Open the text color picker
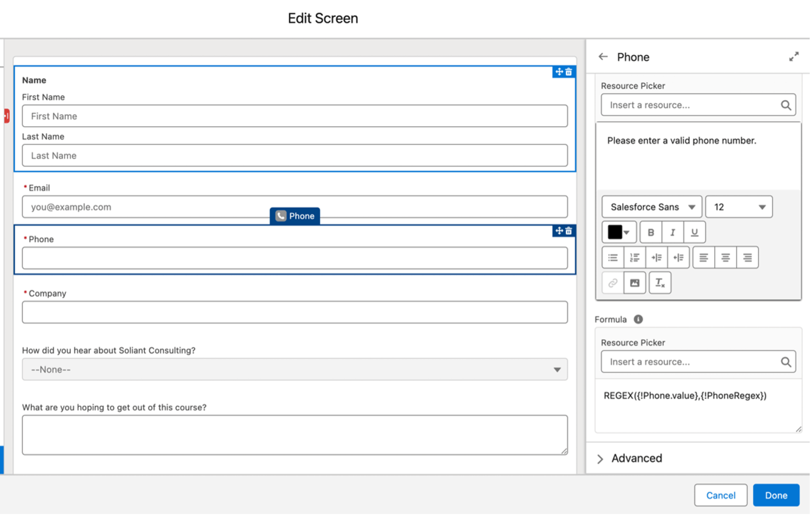 [x=620, y=232]
